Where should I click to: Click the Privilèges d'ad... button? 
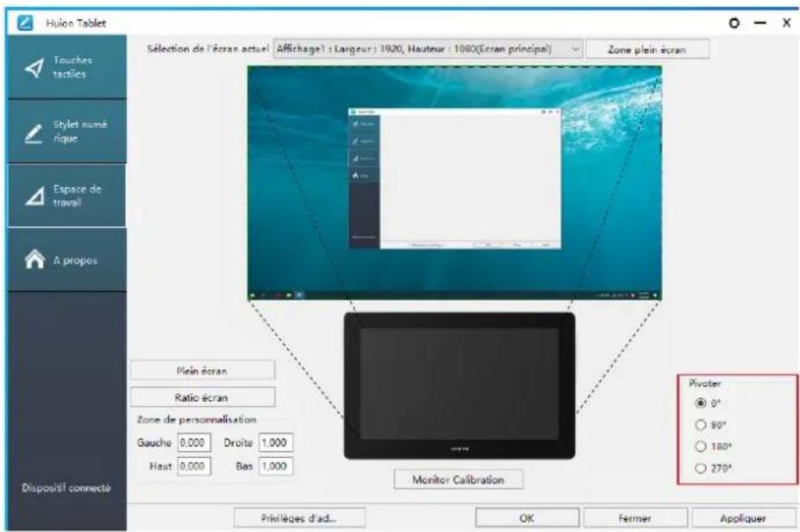[299, 518]
